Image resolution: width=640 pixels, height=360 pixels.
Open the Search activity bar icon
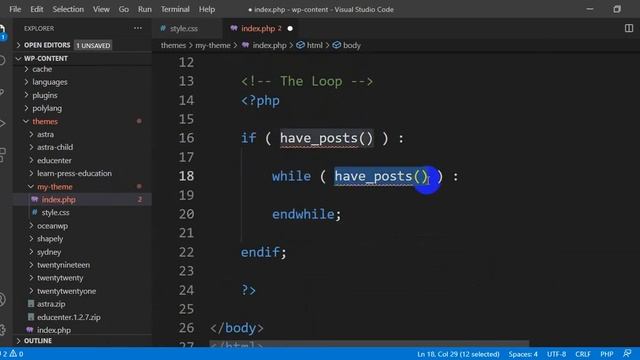[x=2, y=61]
